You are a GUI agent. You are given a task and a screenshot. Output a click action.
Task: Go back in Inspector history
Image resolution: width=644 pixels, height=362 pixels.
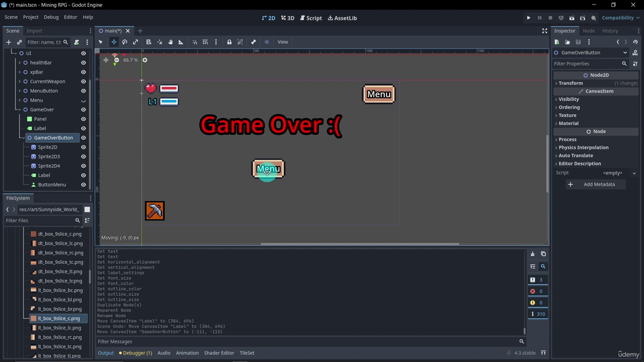[618, 42]
